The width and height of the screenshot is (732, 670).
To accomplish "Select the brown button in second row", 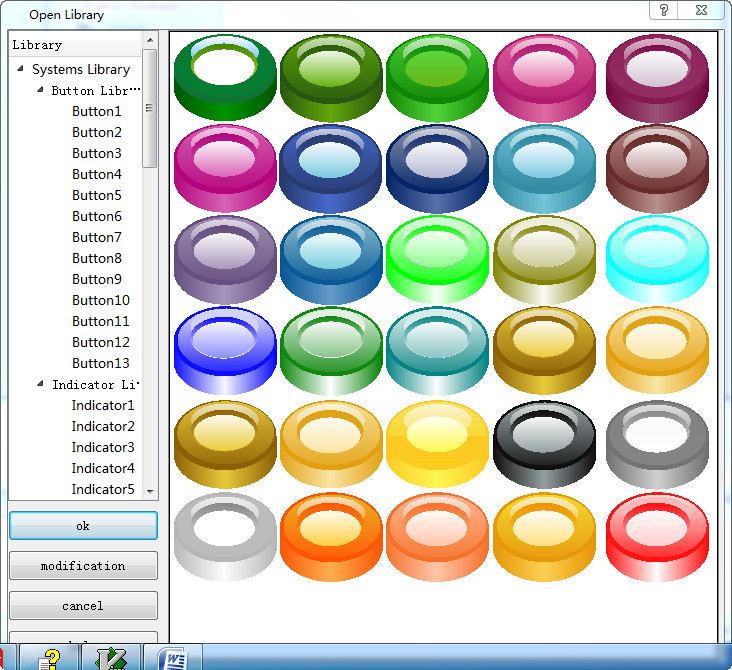I will coord(657,168).
